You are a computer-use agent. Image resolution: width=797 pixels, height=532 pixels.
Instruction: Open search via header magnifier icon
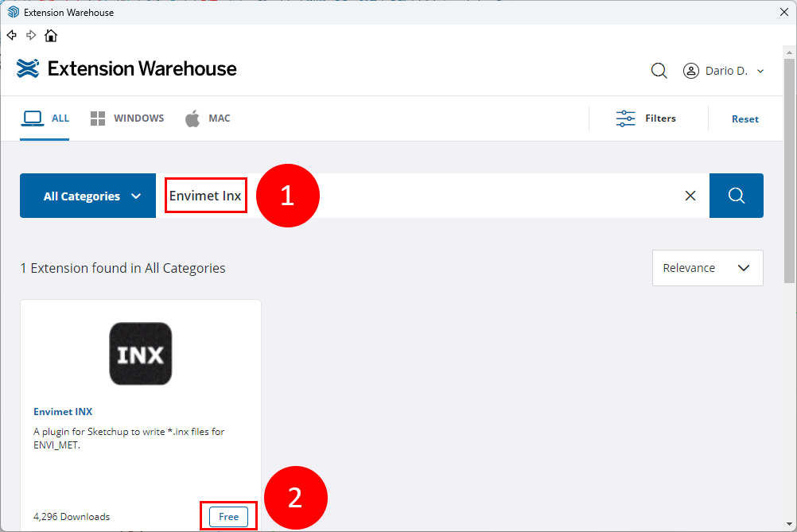(x=659, y=71)
